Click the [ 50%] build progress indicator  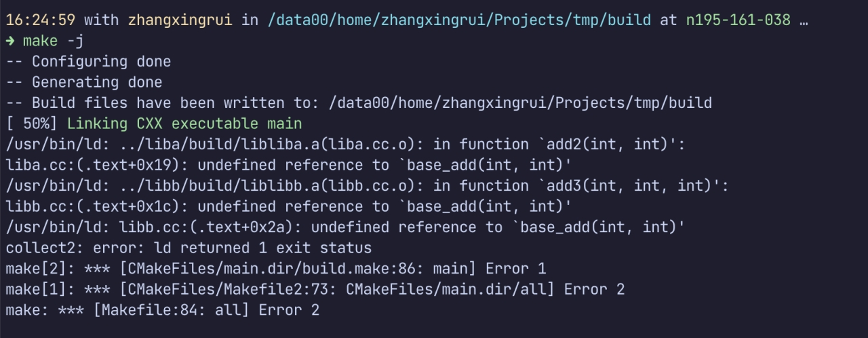[31, 124]
